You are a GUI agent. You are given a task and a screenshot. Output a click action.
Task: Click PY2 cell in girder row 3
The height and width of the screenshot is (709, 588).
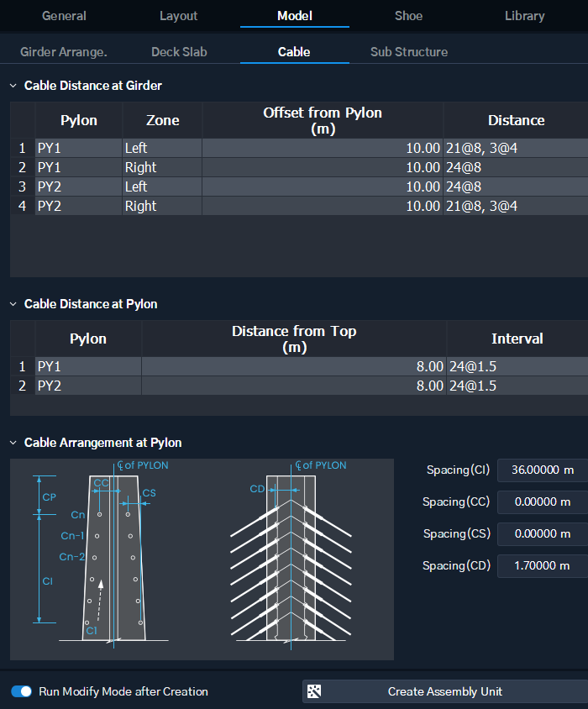point(79,186)
